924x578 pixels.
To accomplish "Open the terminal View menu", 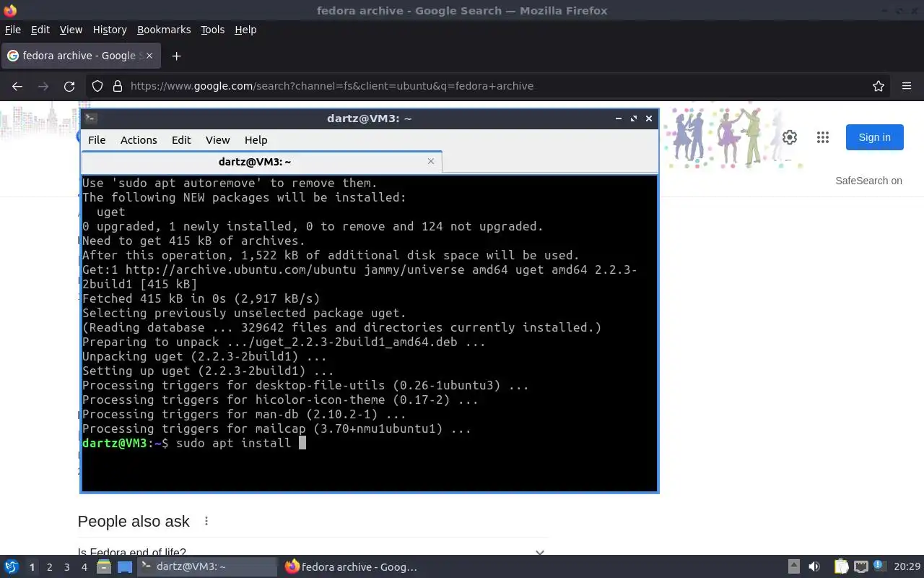I will (217, 140).
